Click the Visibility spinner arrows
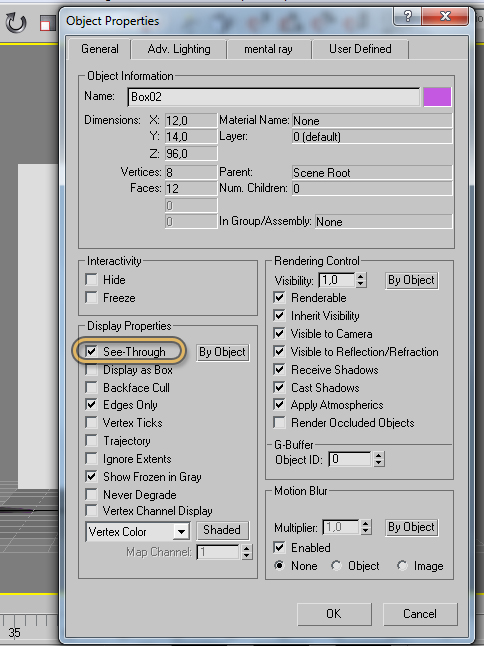 tap(361, 280)
